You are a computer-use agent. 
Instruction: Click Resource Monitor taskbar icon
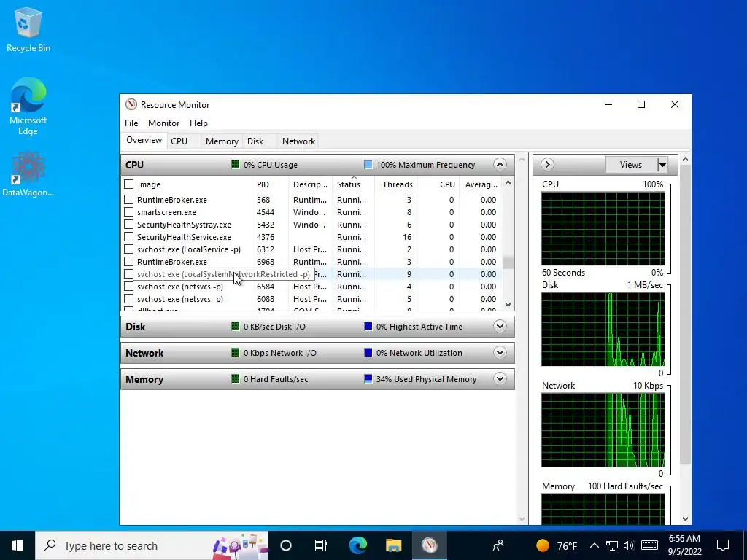pos(429,545)
